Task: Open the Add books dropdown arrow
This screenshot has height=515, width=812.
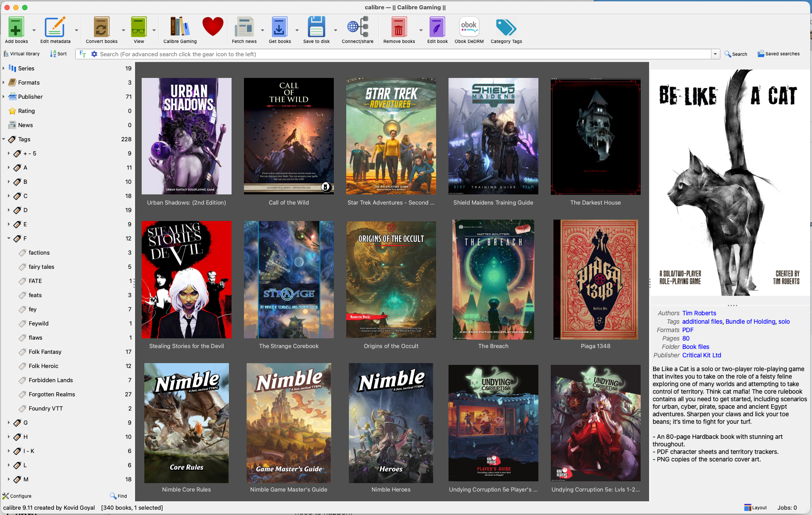Action: pyautogui.click(x=34, y=30)
